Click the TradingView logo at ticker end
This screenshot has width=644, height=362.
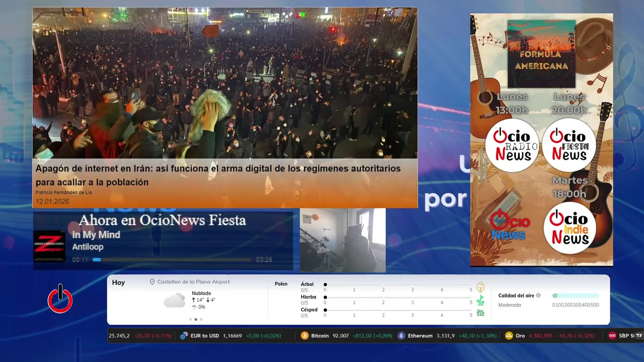[639, 335]
